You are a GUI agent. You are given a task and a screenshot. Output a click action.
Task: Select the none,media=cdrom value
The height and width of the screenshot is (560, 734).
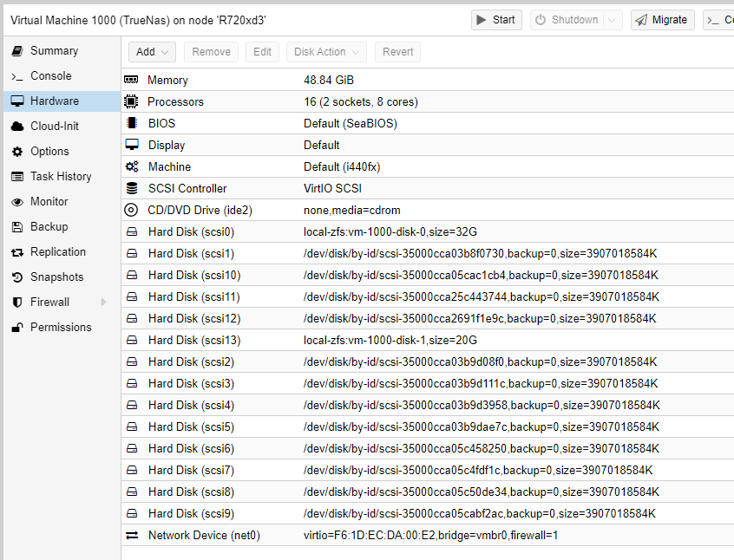[352, 210]
